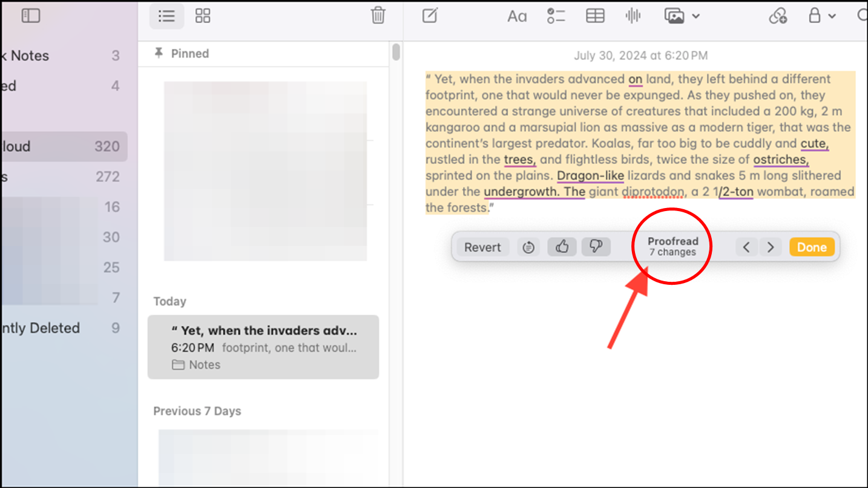Open the Aa text format menu
Screen dimensions: 868x488
(516, 16)
